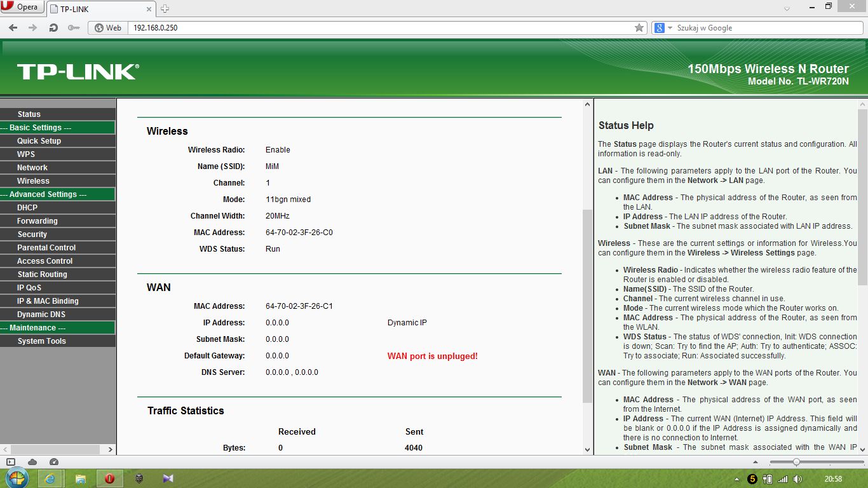Click the main content vertical scrollbar thumb
This screenshot has width=868, height=488.
pos(587,305)
